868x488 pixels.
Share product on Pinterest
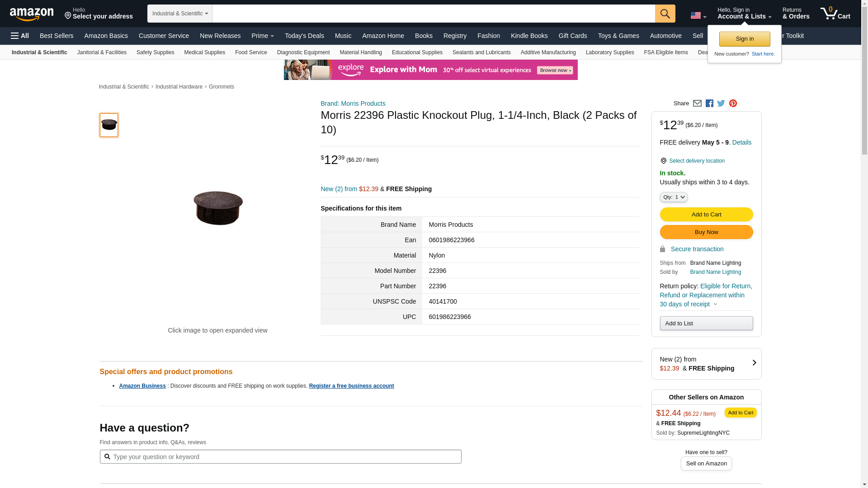[x=733, y=103]
